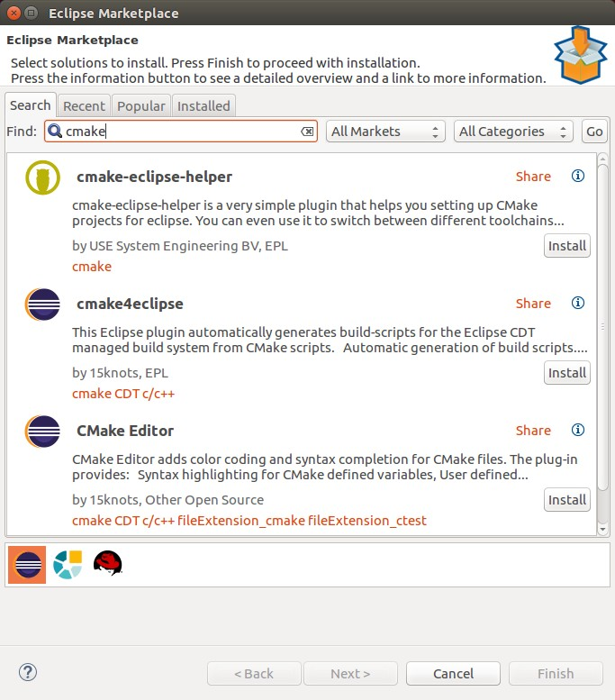Clear the Find search field text
Viewport: 615px width, 700px height.
click(x=307, y=132)
